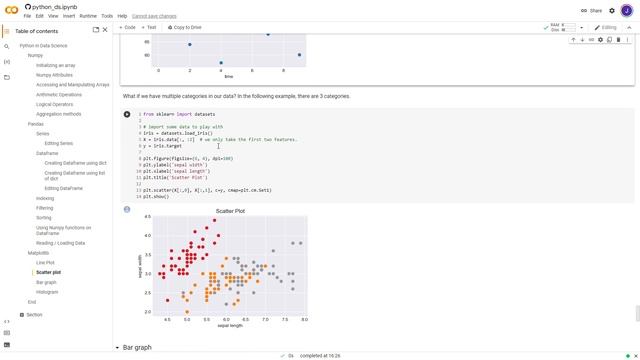
Task: Click the green connection status circle at bottom
Action: [x=628, y=356]
